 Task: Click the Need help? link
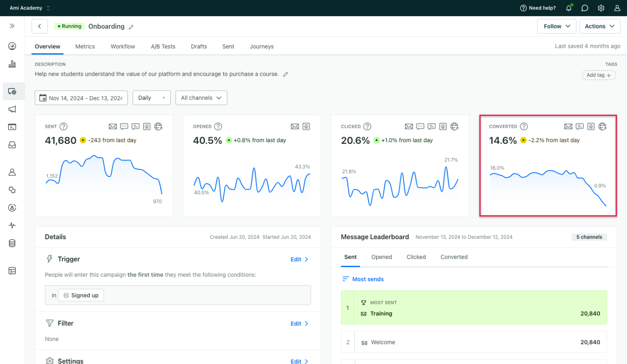click(x=538, y=8)
